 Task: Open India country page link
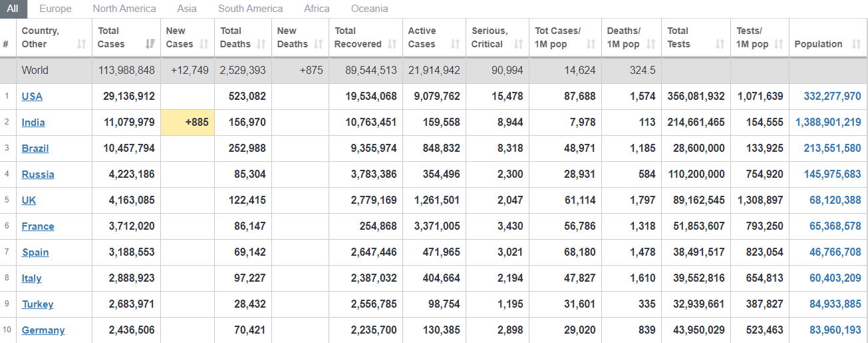(x=33, y=123)
